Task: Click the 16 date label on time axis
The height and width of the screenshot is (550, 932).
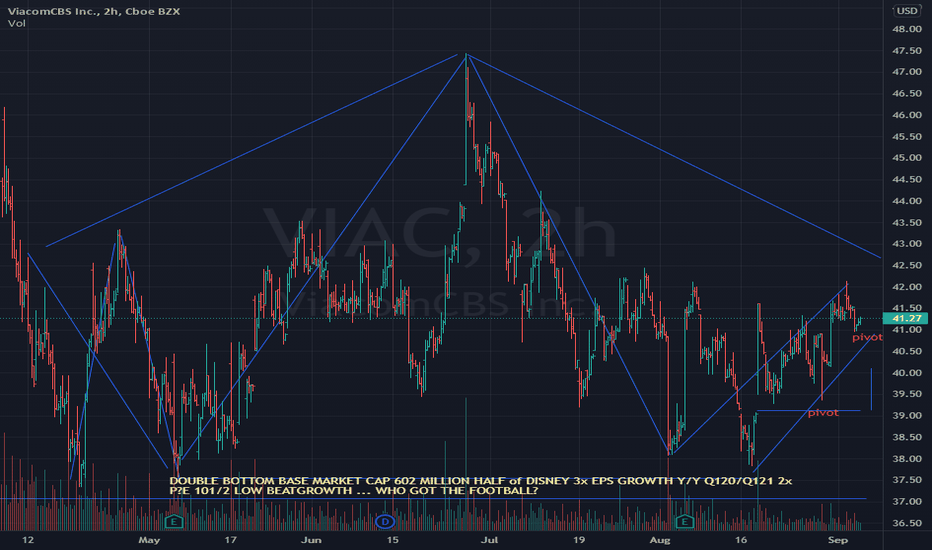Action: point(741,540)
